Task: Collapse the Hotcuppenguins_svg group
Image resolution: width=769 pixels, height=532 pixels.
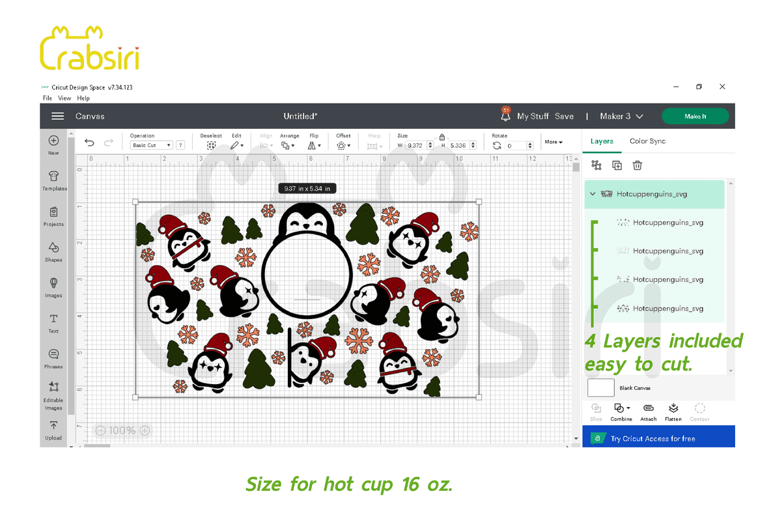Action: [x=593, y=194]
